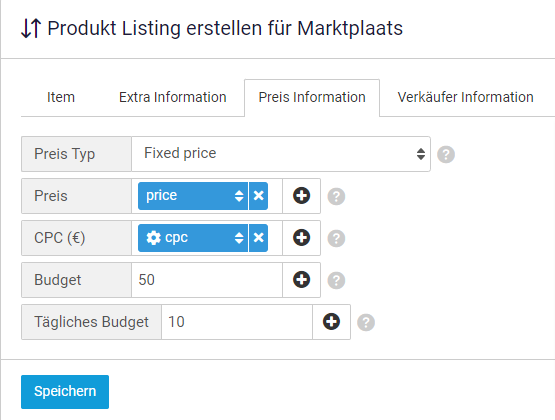
Task: Switch to the Item tab
Action: (61, 97)
